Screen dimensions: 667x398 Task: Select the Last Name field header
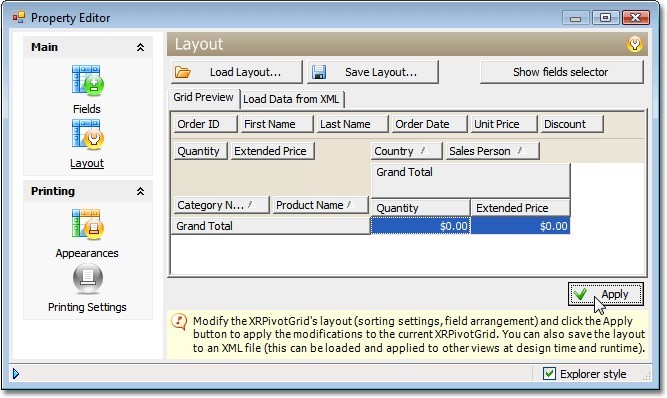352,124
